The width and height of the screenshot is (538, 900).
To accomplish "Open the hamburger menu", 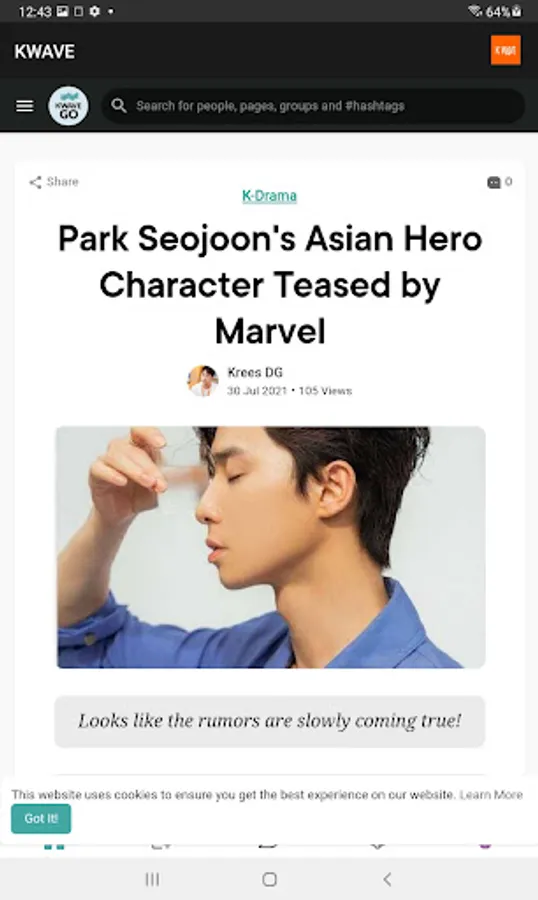I will pyautogui.click(x=25, y=106).
